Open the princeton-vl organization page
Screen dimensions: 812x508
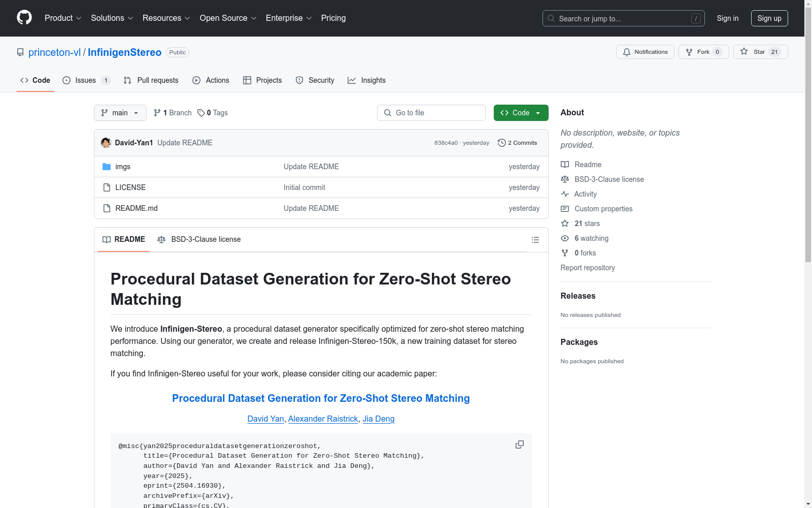click(x=54, y=52)
